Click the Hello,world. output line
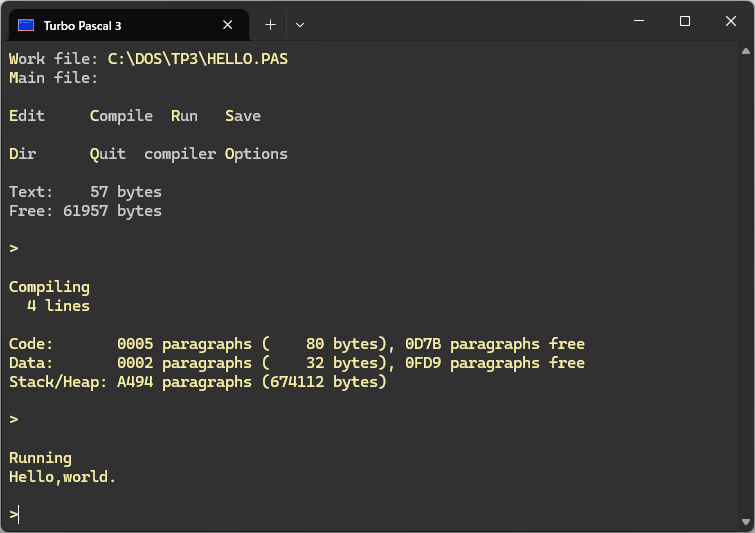This screenshot has height=533, width=755. [63, 477]
